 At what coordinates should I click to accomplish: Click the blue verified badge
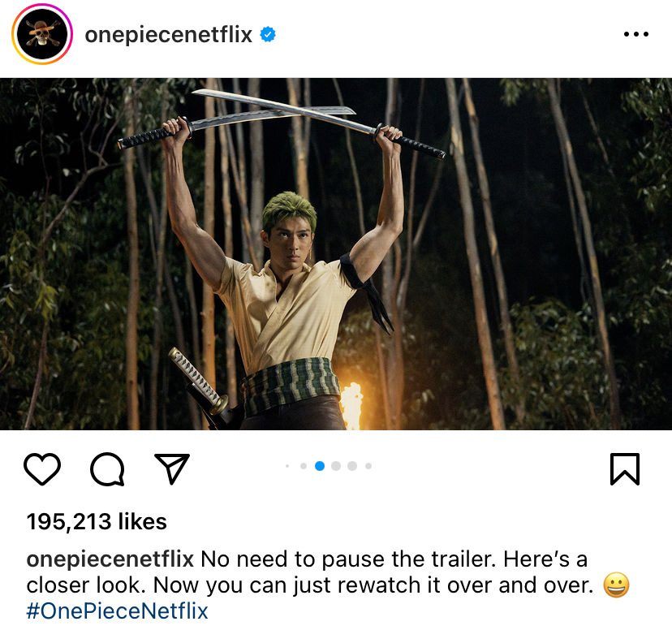[267, 35]
